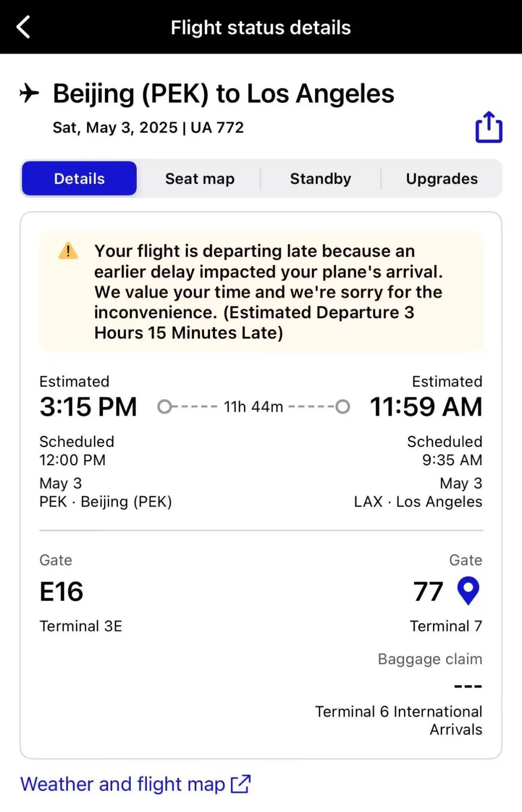The height and width of the screenshot is (812, 522).
Task: Select the Details tab
Action: pos(79,178)
